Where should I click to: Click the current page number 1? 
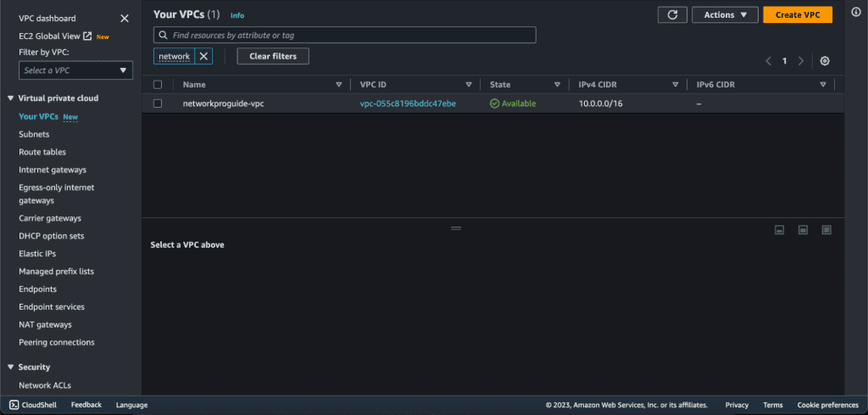pyautogui.click(x=784, y=61)
